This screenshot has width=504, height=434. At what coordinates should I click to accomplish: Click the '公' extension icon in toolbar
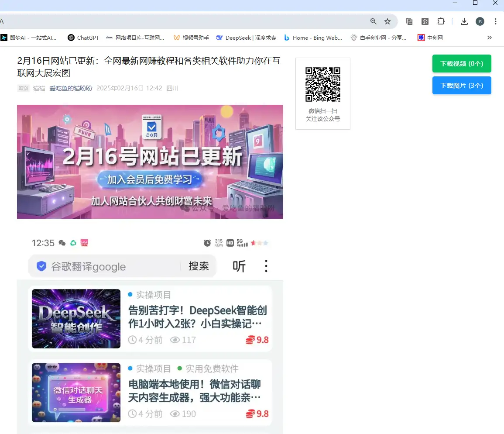pos(425,21)
